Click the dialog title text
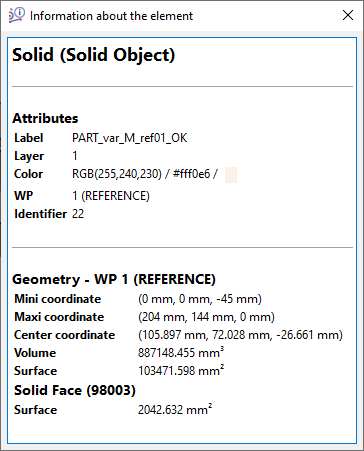 (111, 16)
